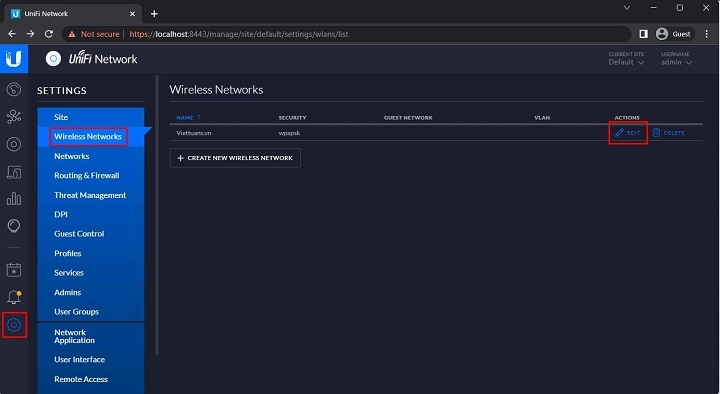
Task: Open a new browser tab
Action: (x=154, y=14)
